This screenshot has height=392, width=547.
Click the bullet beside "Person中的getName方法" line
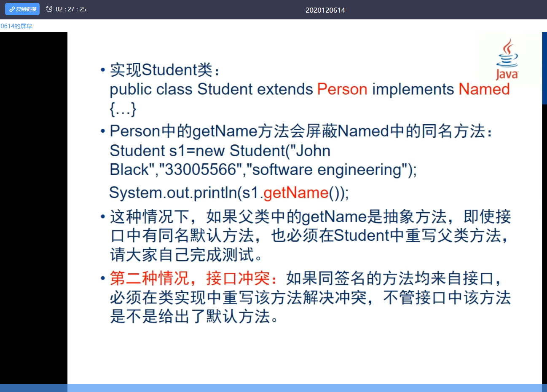(x=102, y=131)
